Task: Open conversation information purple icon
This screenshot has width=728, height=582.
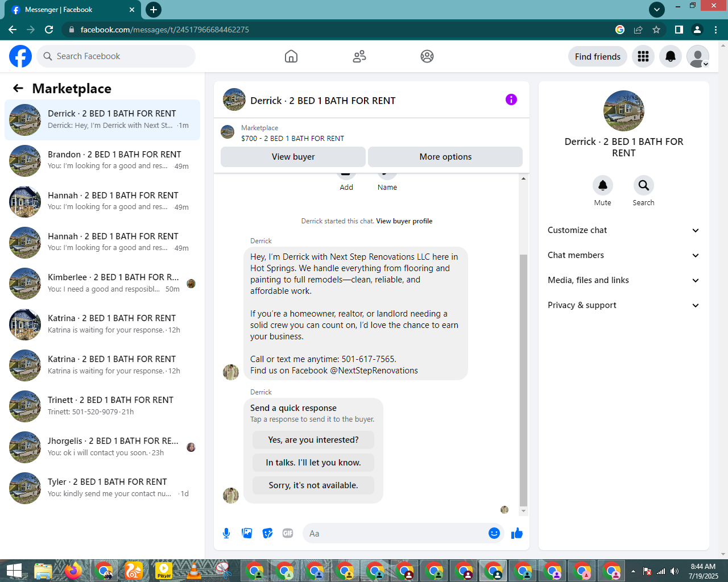Action: (511, 99)
